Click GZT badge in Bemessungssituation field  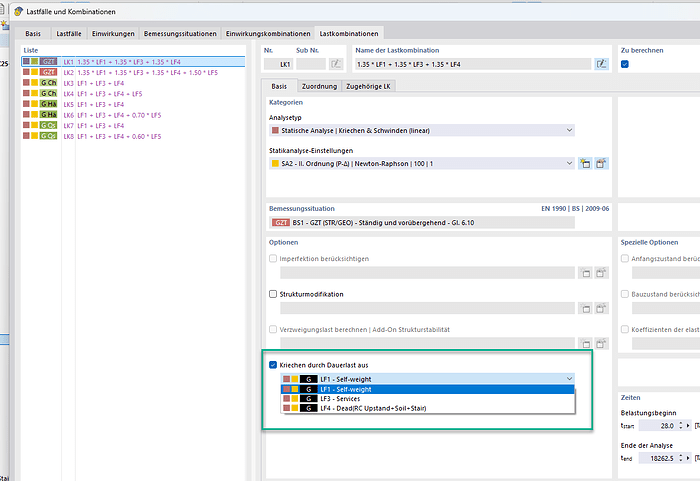point(280,222)
